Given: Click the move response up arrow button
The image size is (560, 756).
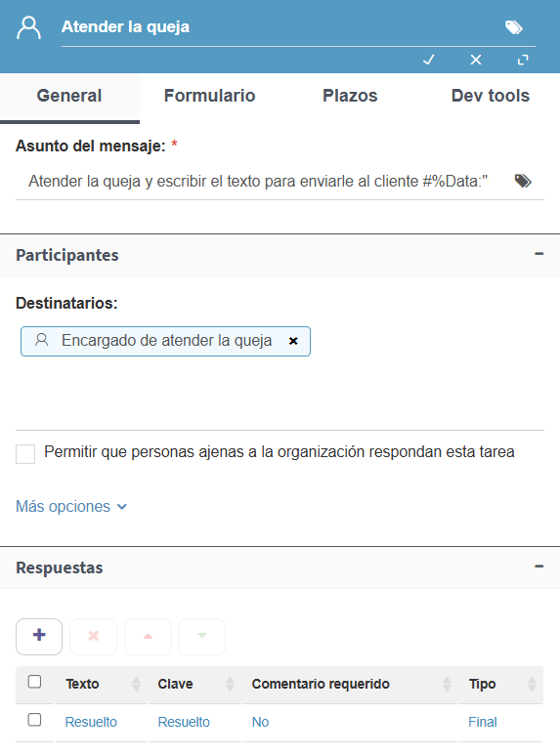Looking at the screenshot, I should tap(148, 637).
